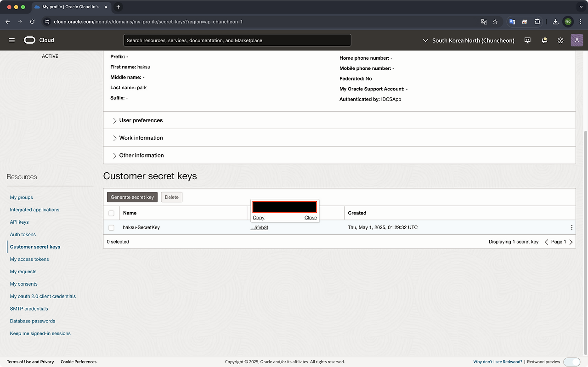The height and width of the screenshot is (367, 588).
Task: Click Copy link in the popup
Action: point(259,218)
